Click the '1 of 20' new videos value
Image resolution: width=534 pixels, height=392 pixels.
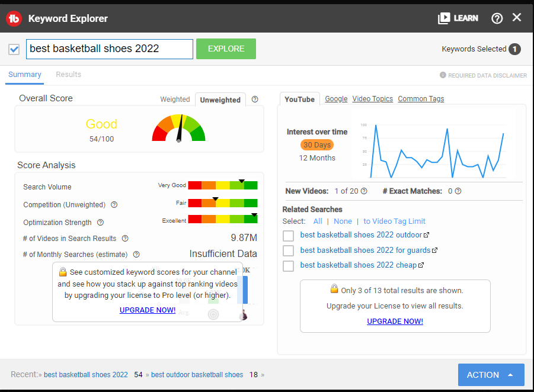(x=346, y=191)
